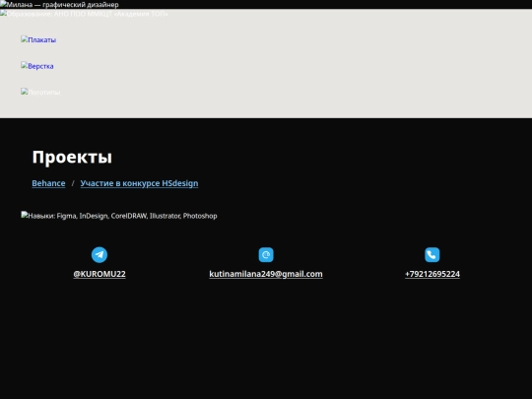Image resolution: width=532 pixels, height=399 pixels.
Task: Open Участие в конкурсе HSdesign link
Action: [x=139, y=183]
